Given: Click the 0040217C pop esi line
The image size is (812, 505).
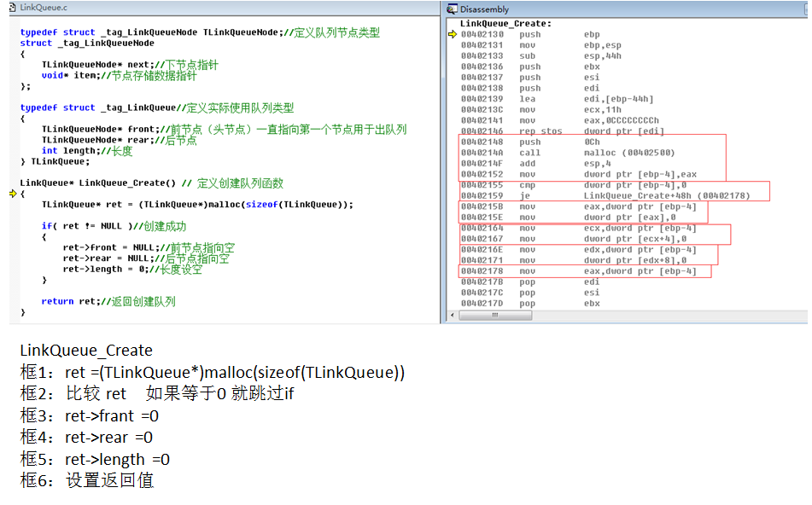Looking at the screenshot, I should [530, 293].
